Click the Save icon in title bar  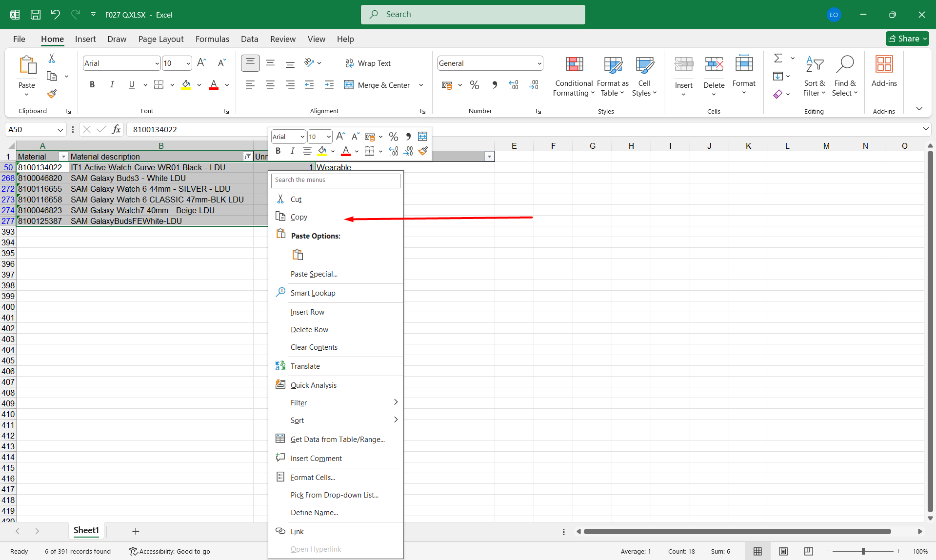(36, 15)
